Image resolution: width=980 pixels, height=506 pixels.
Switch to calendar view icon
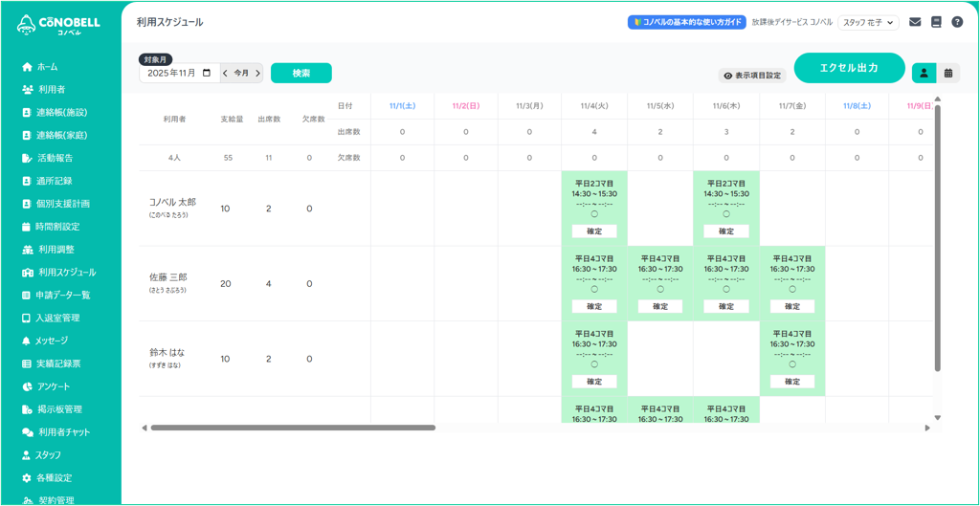pyautogui.click(x=947, y=73)
